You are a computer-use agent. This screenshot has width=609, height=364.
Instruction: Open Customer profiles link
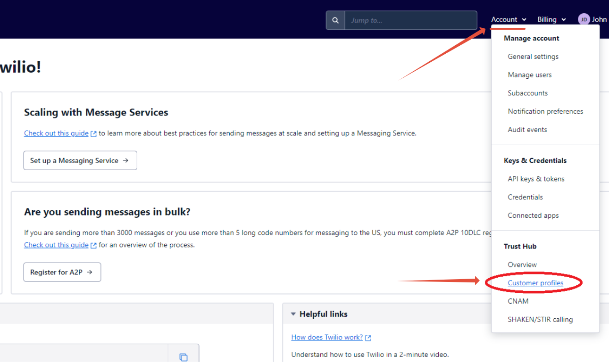535,283
